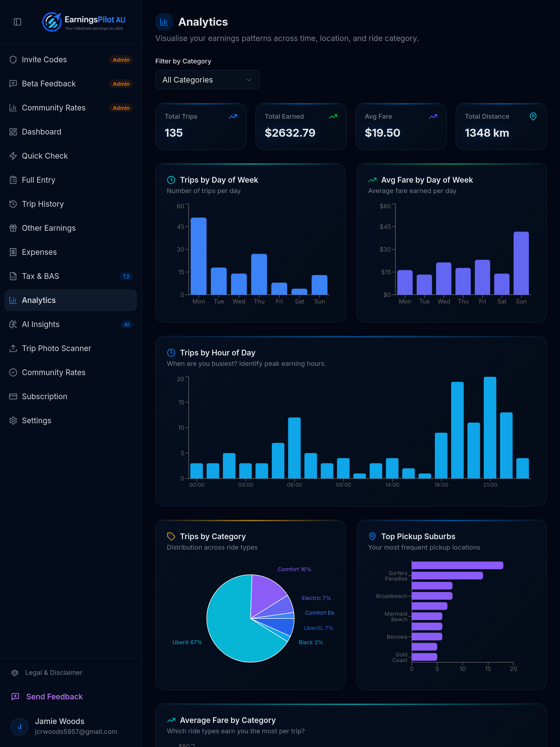Screen dimensions: 560x747
Task: Click the EarningsPilot AU logo
Action: click(83, 22)
